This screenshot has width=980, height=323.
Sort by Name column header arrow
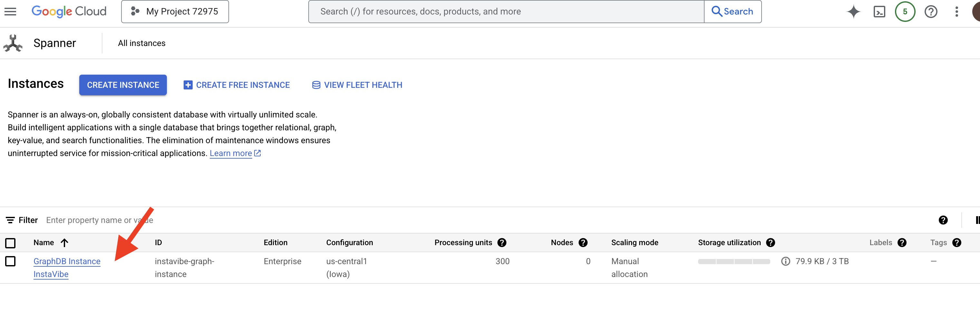pyautogui.click(x=64, y=243)
